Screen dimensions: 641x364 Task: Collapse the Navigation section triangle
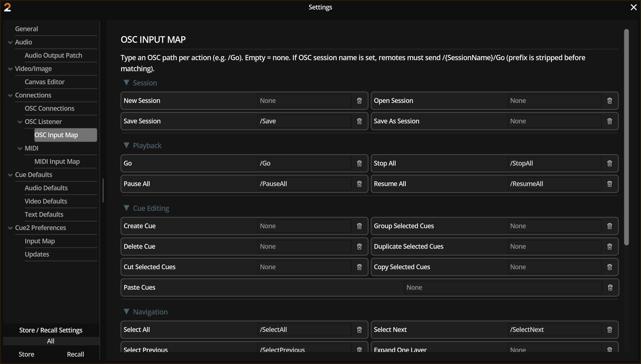point(126,312)
